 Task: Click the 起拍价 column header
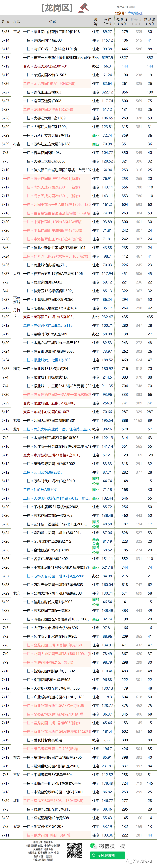122,22
